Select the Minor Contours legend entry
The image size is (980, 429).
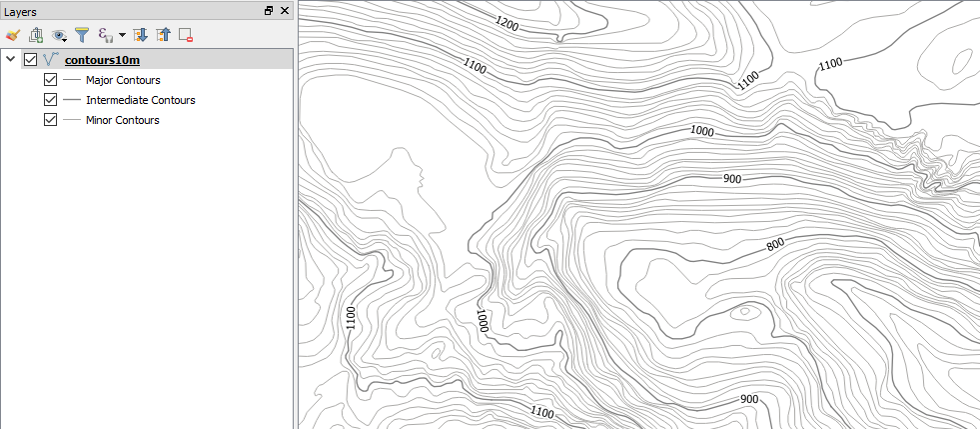(x=123, y=120)
